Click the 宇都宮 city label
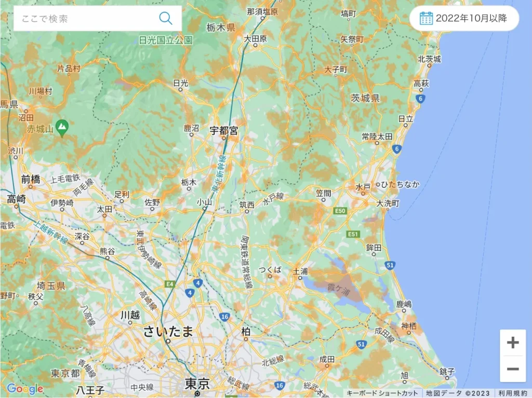The image size is (532, 398). [x=223, y=131]
